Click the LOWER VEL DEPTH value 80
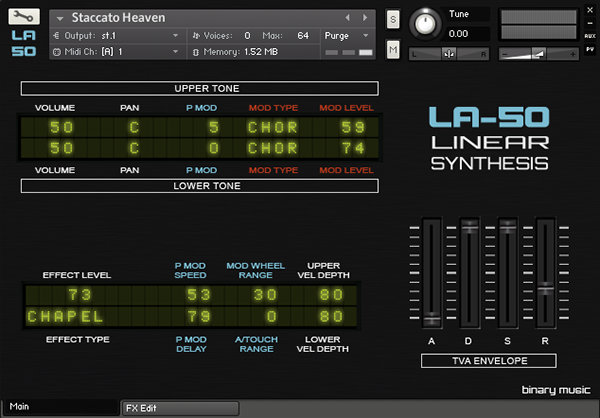The width and height of the screenshot is (600, 418). point(331,317)
